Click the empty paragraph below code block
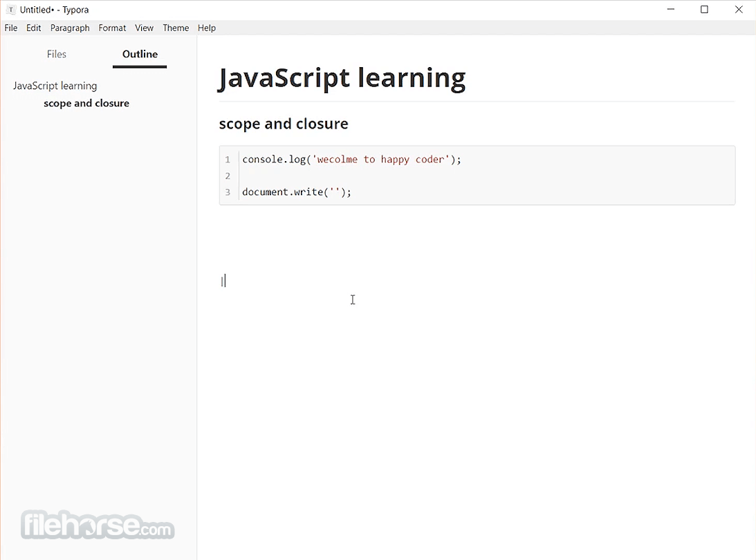The width and height of the screenshot is (756, 560). click(477, 281)
